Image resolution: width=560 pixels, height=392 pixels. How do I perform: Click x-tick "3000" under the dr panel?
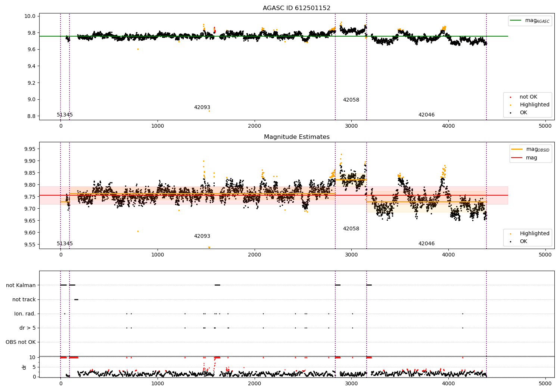pyautogui.click(x=351, y=383)
